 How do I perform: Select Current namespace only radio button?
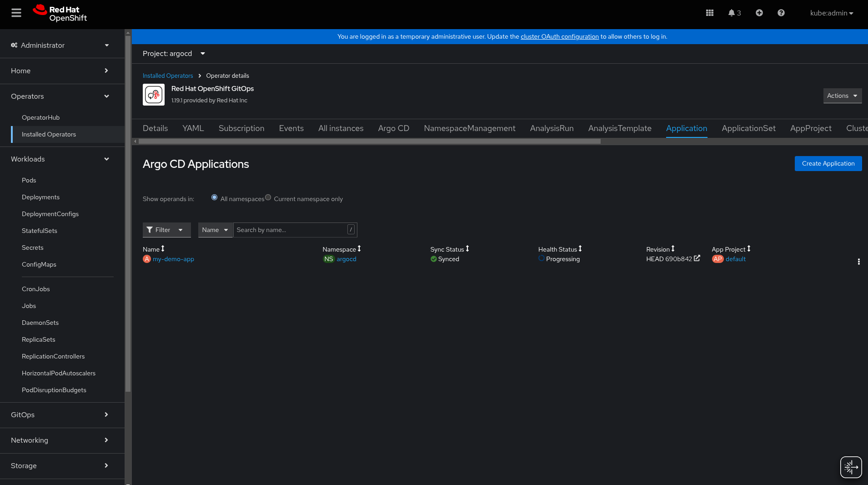coord(268,197)
